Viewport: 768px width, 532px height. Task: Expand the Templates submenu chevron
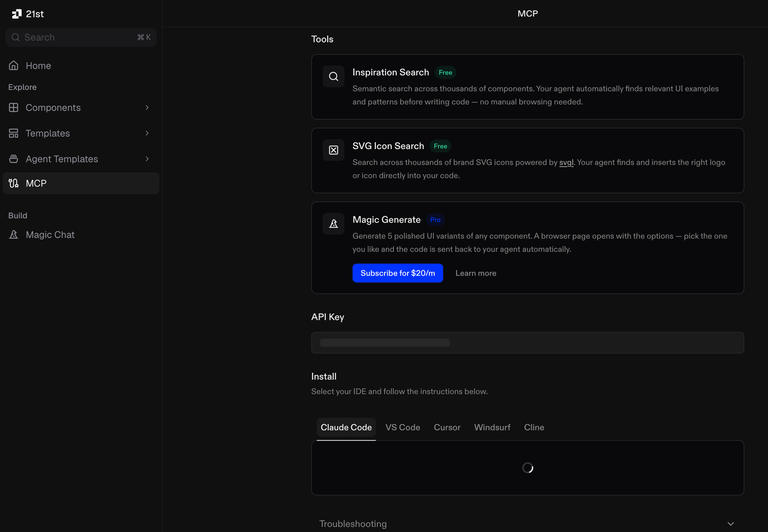(x=147, y=133)
